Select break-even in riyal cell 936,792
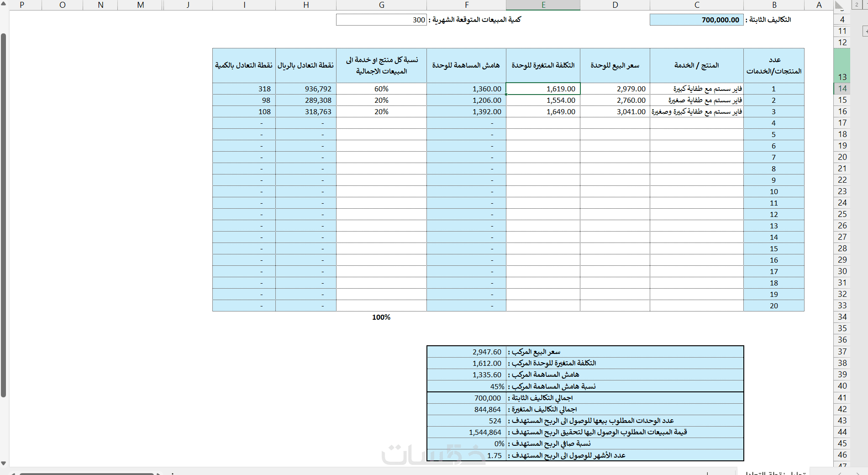This screenshot has height=475, width=868. click(306, 89)
